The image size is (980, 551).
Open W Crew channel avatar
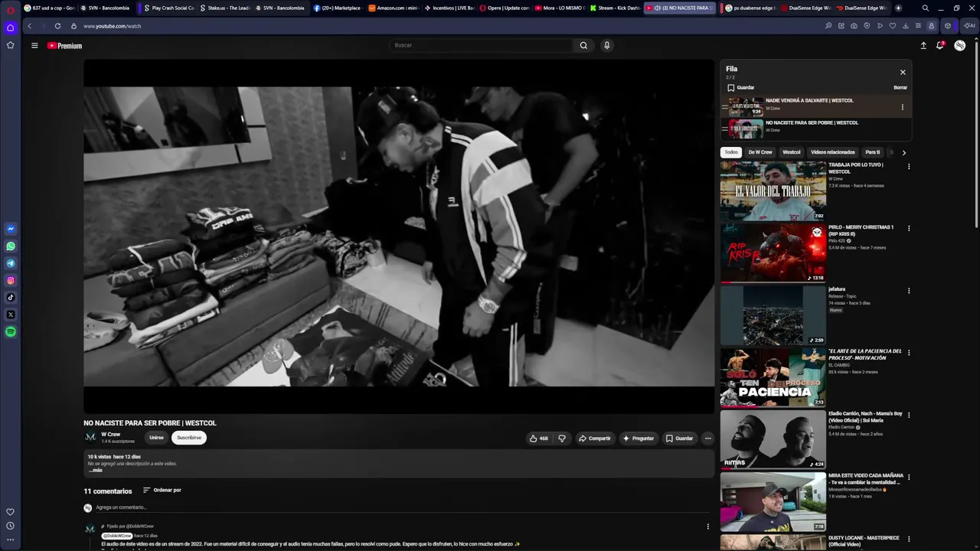tap(90, 437)
